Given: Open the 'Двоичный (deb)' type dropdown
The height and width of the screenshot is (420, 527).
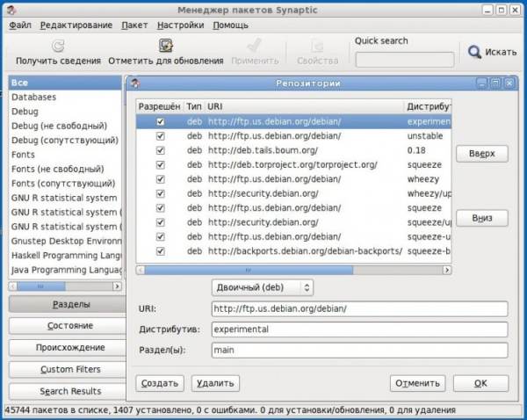Looking at the screenshot, I should pyautogui.click(x=262, y=287).
